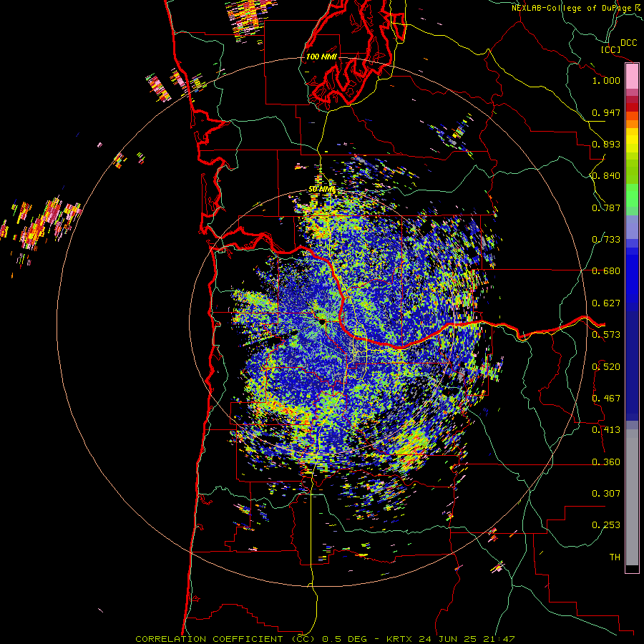Click the 0.573 scale value

[x=606, y=335]
